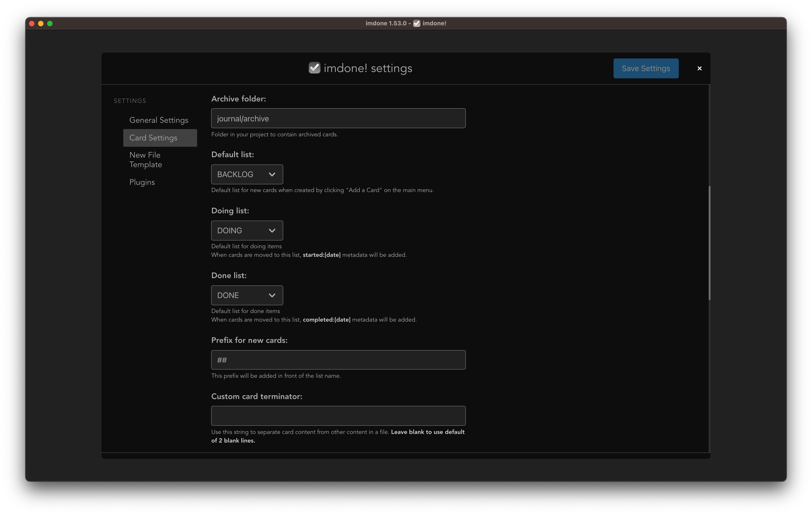Click the 'Prefix for new cards:' label
The image size is (812, 515).
(x=249, y=340)
